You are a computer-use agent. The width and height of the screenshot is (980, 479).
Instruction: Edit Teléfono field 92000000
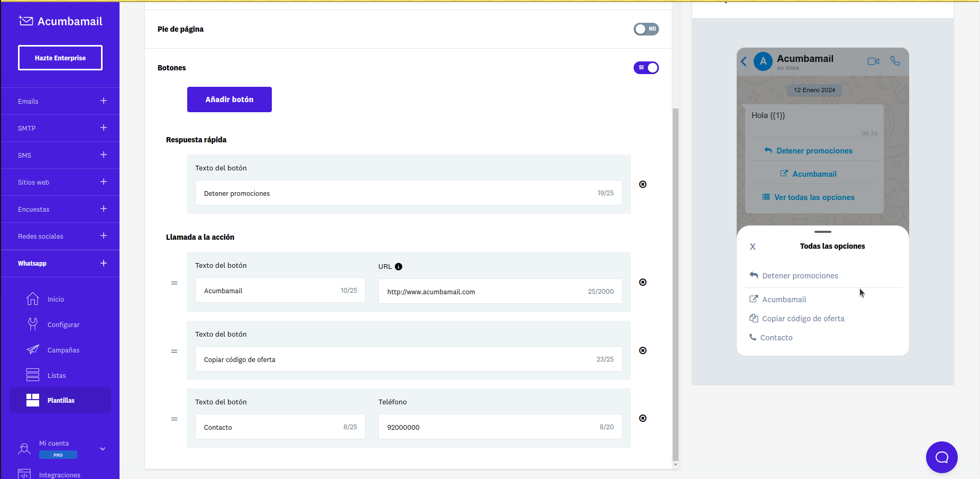tap(500, 427)
